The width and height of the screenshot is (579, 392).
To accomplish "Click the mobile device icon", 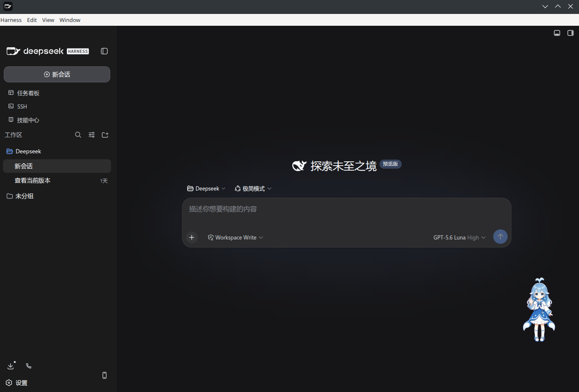I will 104,375.
